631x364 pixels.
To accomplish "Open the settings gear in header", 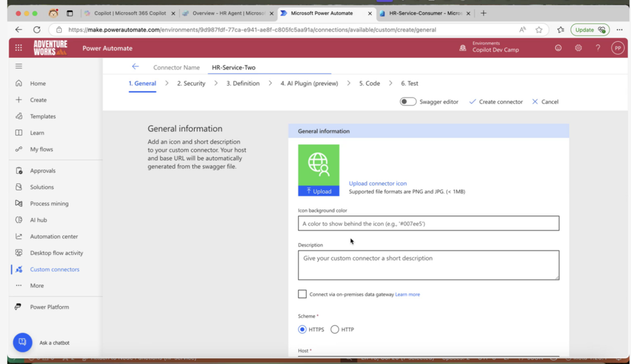I will [578, 48].
